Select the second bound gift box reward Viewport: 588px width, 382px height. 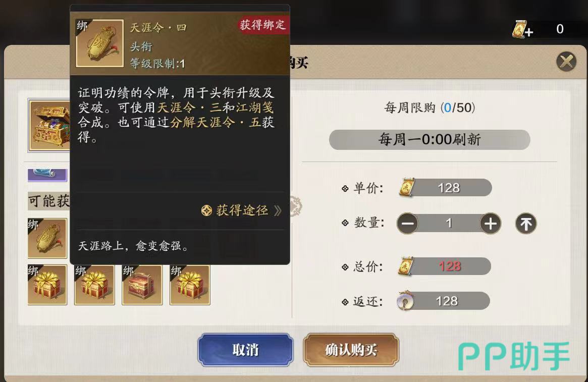coord(94,285)
